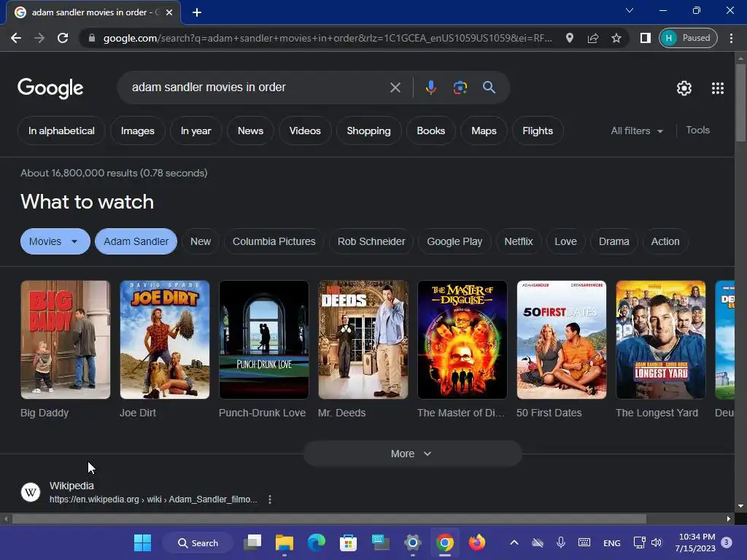Select the In alphabetical filter chip
The image size is (747, 560).
[61, 131]
